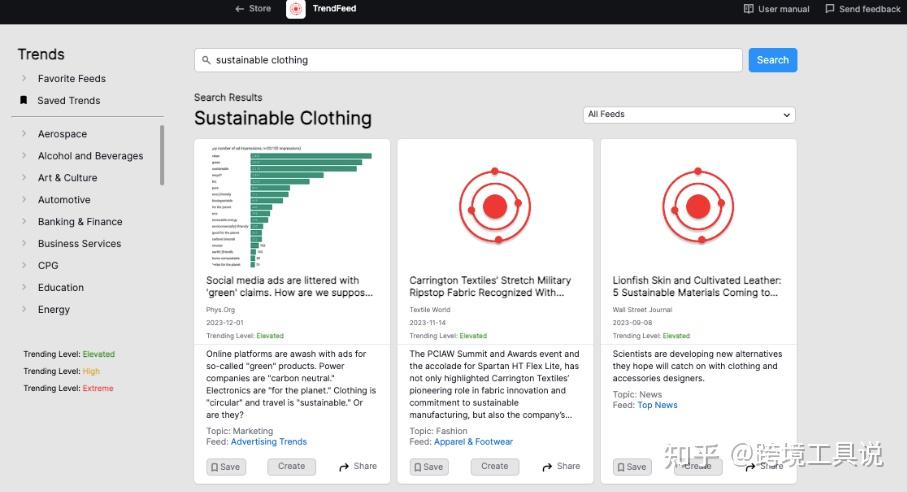Click the Send feedback speech icon
This screenshot has height=492, width=907.
click(x=830, y=9)
